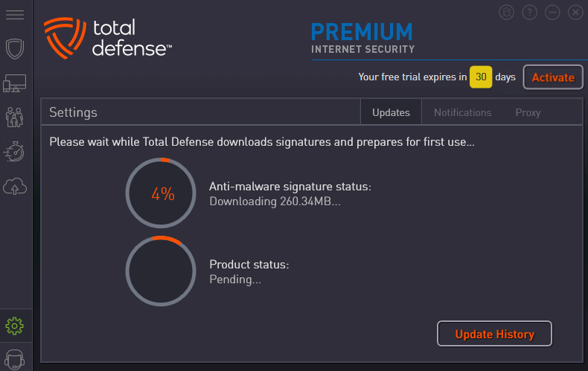The width and height of the screenshot is (588, 371).
Task: Switch to the Proxy tab
Action: (528, 112)
